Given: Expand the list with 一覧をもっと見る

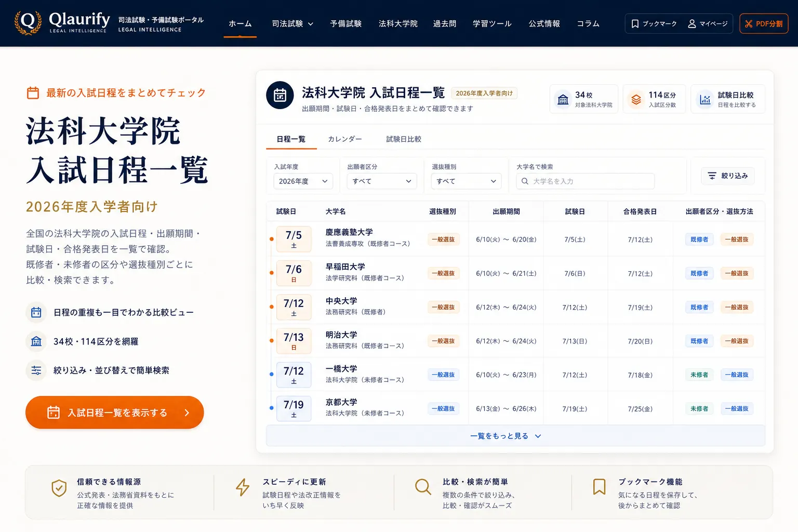Looking at the screenshot, I should click(x=515, y=436).
